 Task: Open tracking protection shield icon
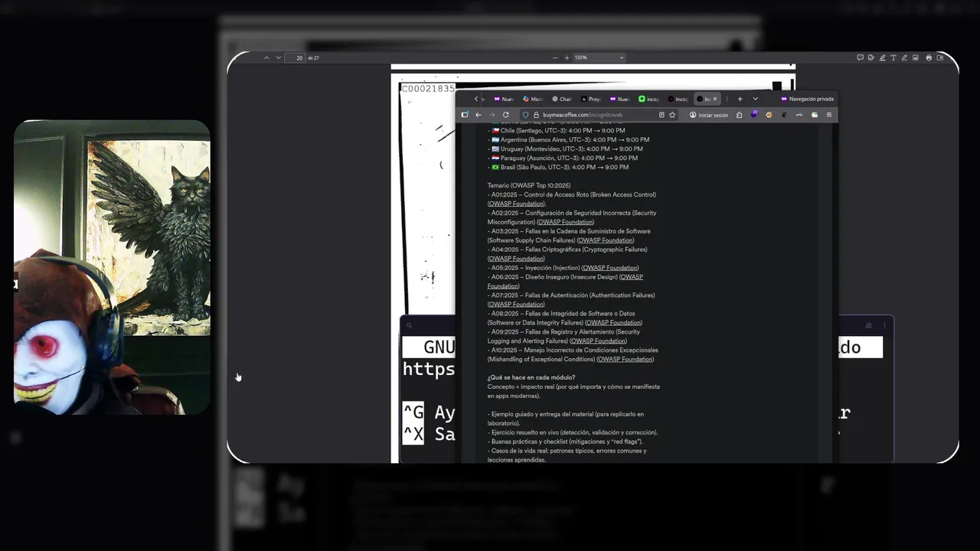click(525, 115)
